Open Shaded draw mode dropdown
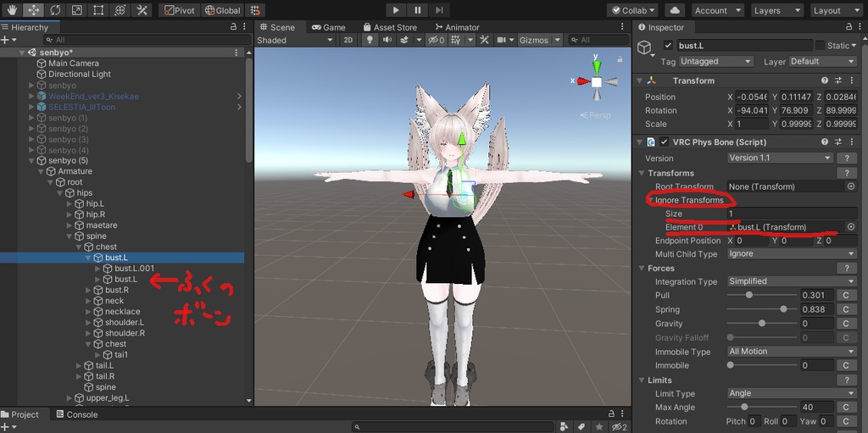The image size is (868, 433). 295,40
